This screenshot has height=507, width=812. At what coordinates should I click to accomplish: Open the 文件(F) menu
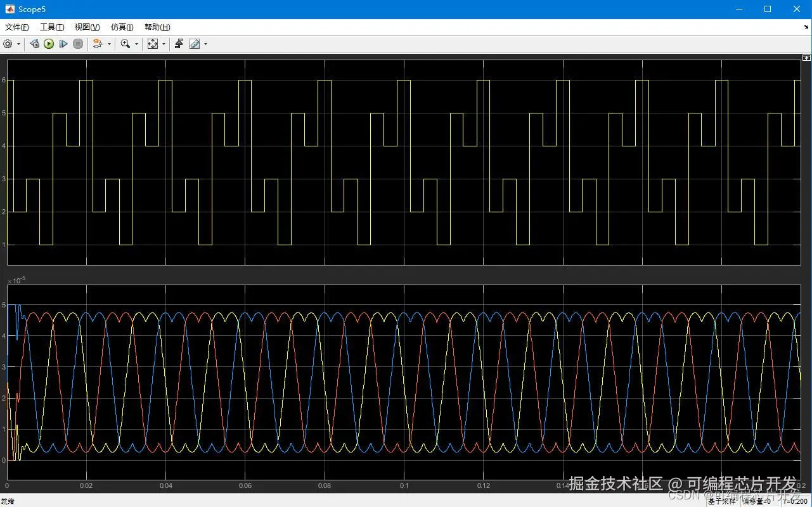17,27
